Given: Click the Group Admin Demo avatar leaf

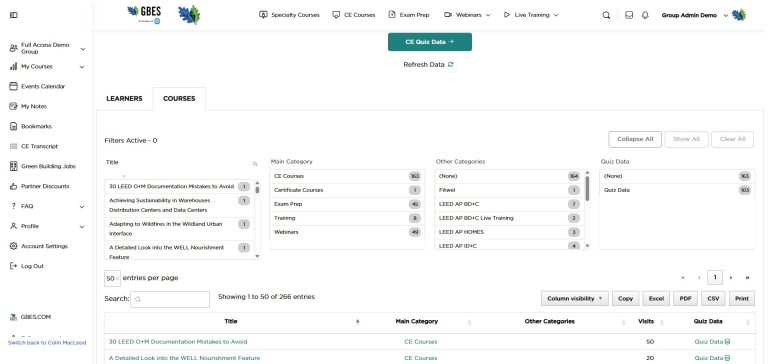Looking at the screenshot, I should coord(739,15).
